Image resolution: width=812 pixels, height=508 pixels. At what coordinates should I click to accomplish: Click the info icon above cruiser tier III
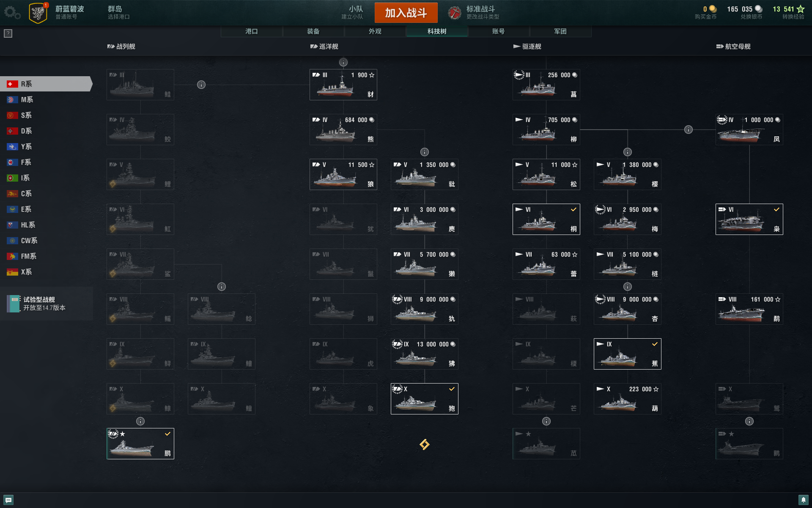tap(343, 62)
